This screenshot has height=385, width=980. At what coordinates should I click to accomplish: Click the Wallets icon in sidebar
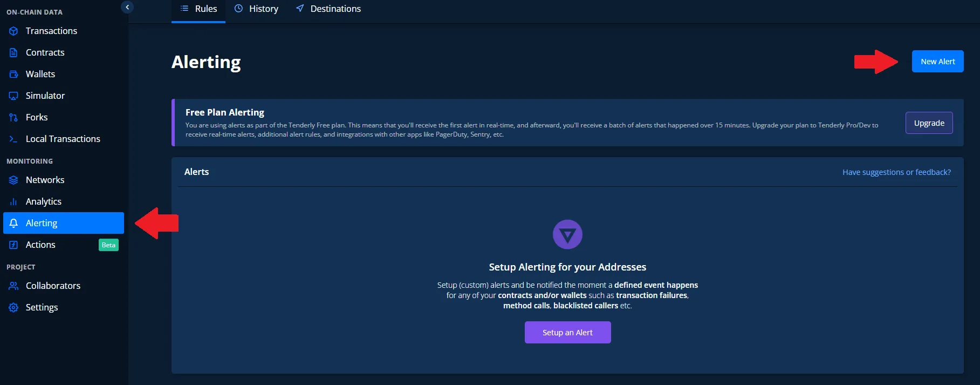pos(13,74)
